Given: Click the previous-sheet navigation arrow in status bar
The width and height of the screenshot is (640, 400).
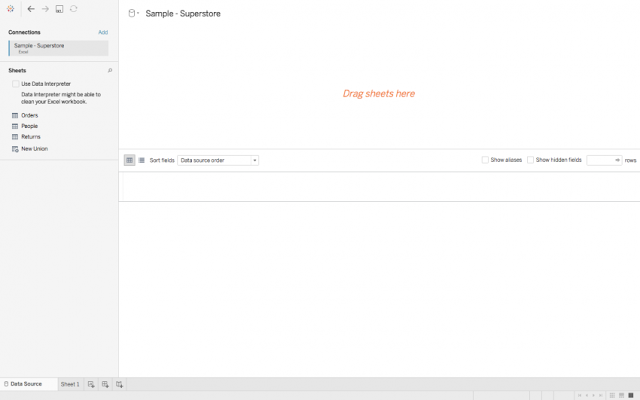Looking at the screenshot, I should pyautogui.click(x=587, y=396).
